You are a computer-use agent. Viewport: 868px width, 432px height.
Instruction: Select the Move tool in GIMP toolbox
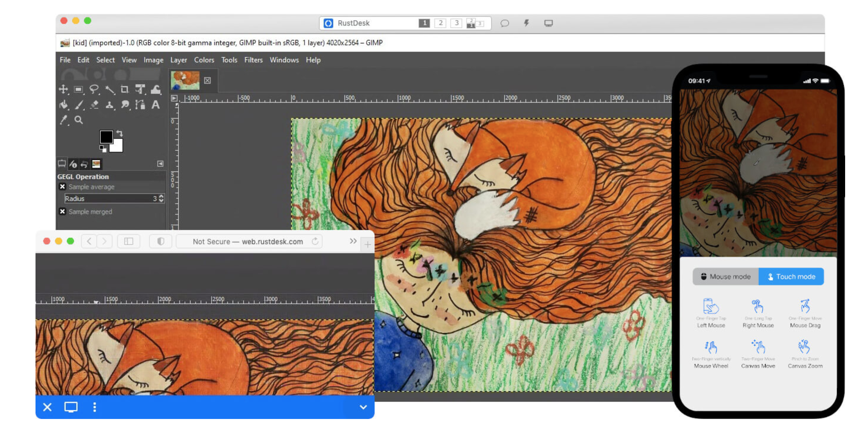(63, 89)
